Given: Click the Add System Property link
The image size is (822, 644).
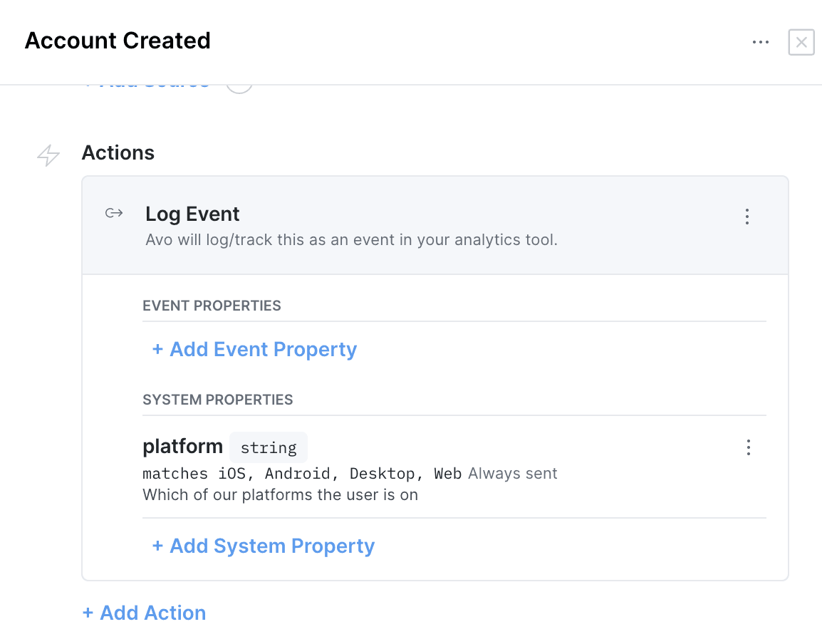Looking at the screenshot, I should pyautogui.click(x=263, y=546).
